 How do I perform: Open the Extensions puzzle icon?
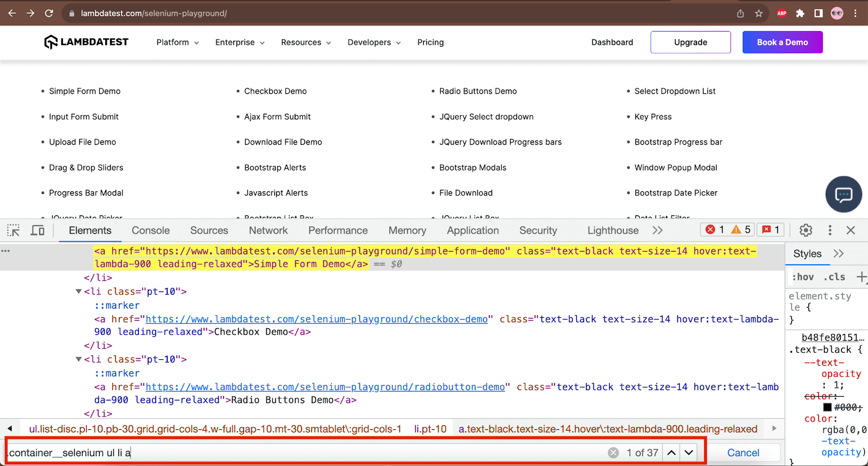[x=800, y=14]
